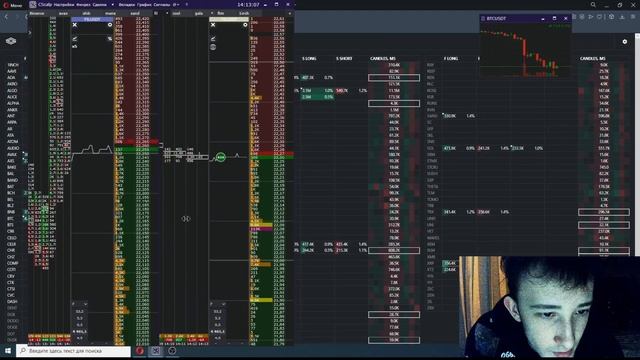640x360 pixels.
Task: Click the CScalp logo icon in title bar
Action: [33, 4]
